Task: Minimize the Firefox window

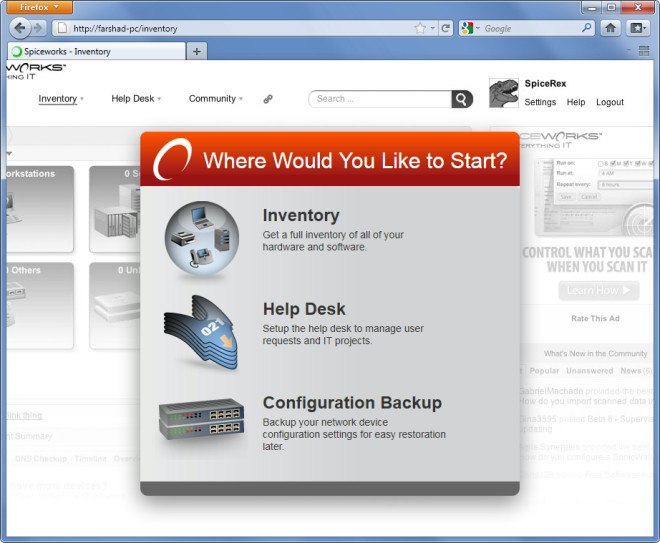Action: (591, 7)
